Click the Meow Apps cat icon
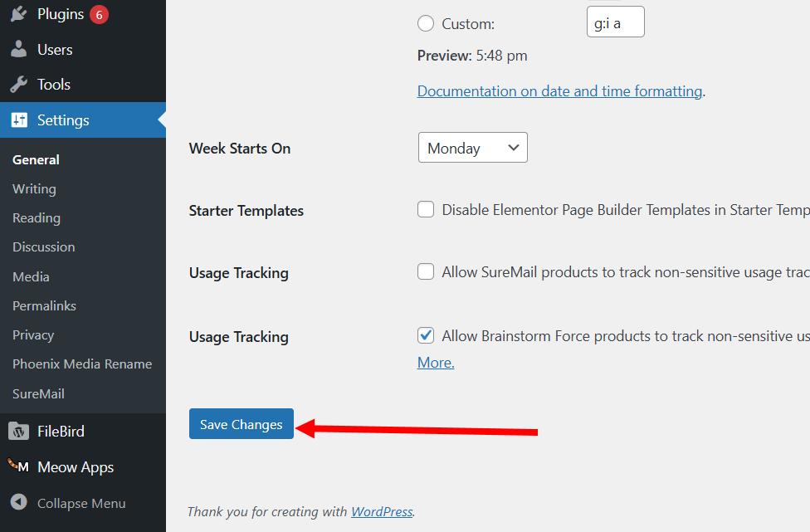 coord(18,466)
